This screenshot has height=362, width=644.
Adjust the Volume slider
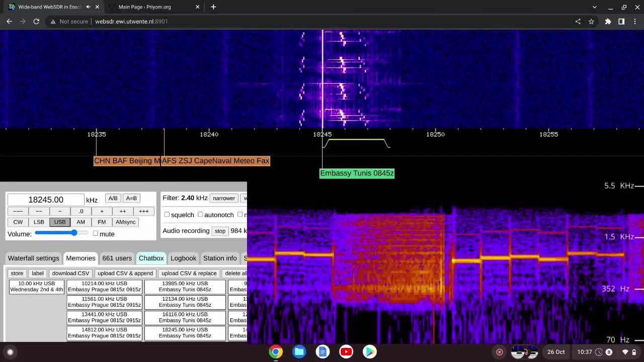[x=61, y=233]
